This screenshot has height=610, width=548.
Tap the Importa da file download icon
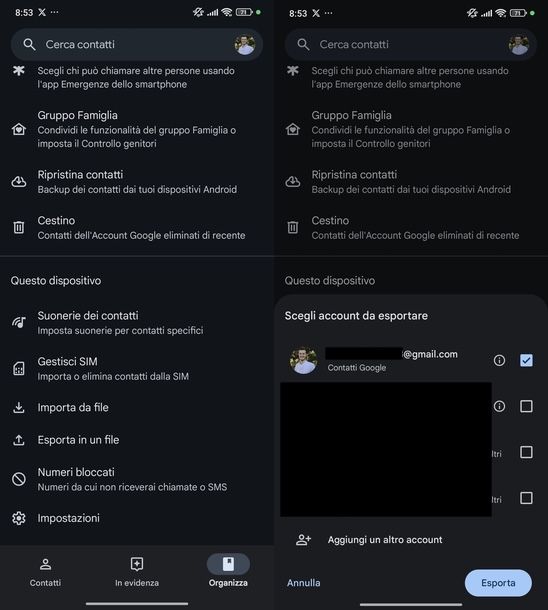click(19, 407)
